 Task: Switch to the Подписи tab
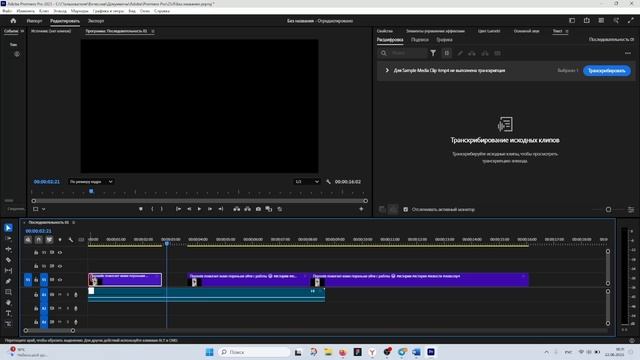420,40
